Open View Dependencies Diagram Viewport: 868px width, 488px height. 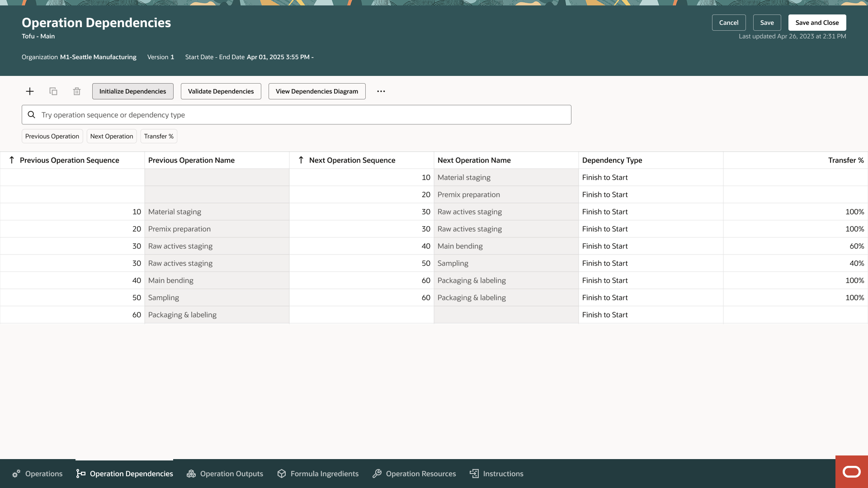(317, 91)
